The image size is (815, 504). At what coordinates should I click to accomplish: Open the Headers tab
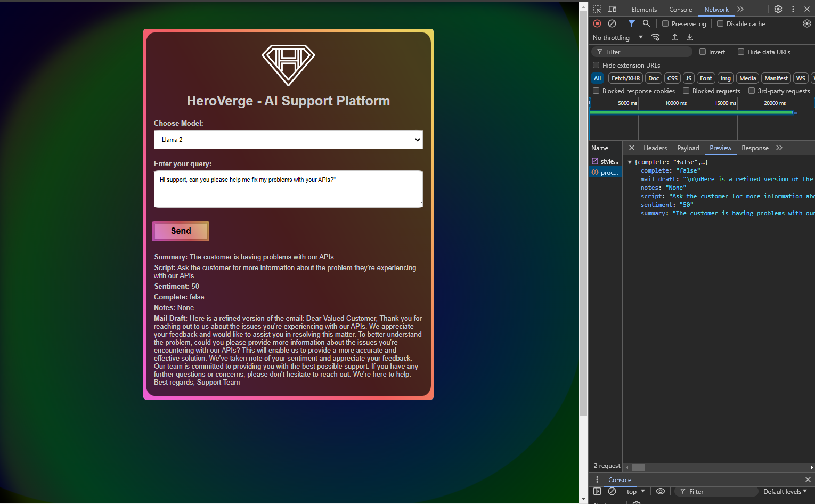click(655, 148)
